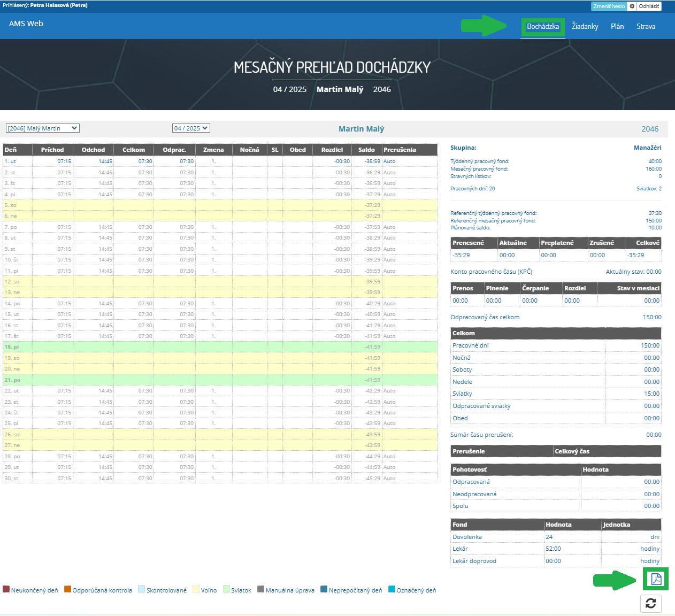
Task: Select day row 1. ut
Action: [11, 161]
